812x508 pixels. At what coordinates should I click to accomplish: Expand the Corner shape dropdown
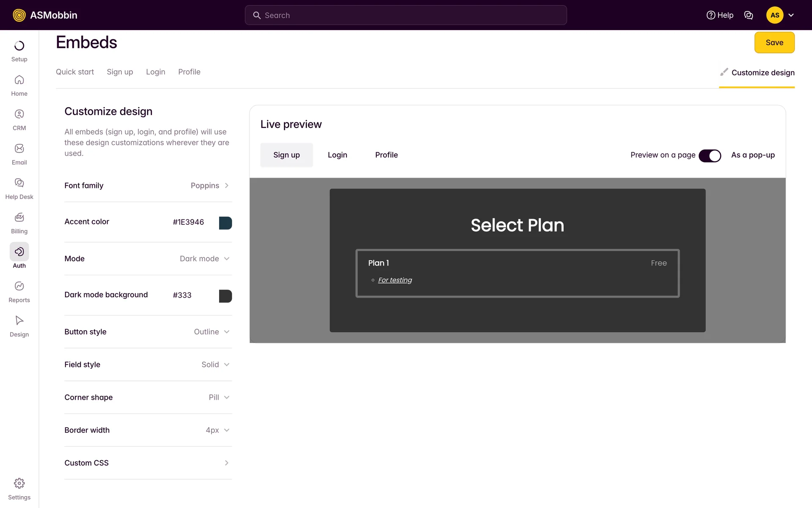pyautogui.click(x=219, y=398)
